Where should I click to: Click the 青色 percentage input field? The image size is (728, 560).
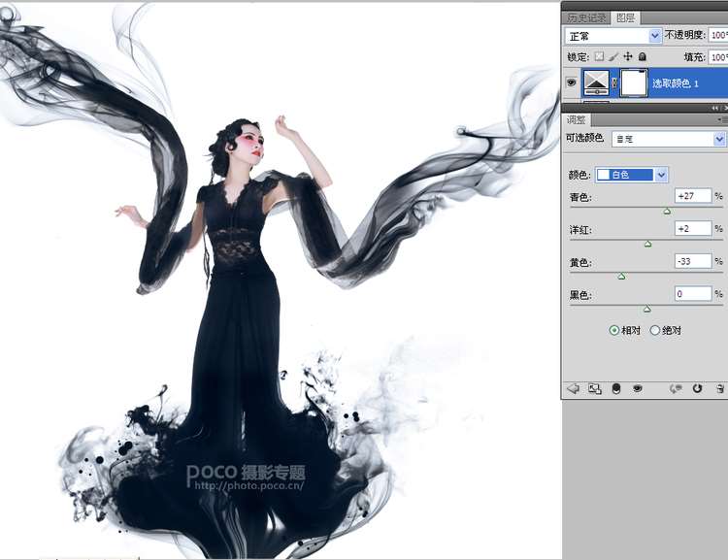coord(693,197)
